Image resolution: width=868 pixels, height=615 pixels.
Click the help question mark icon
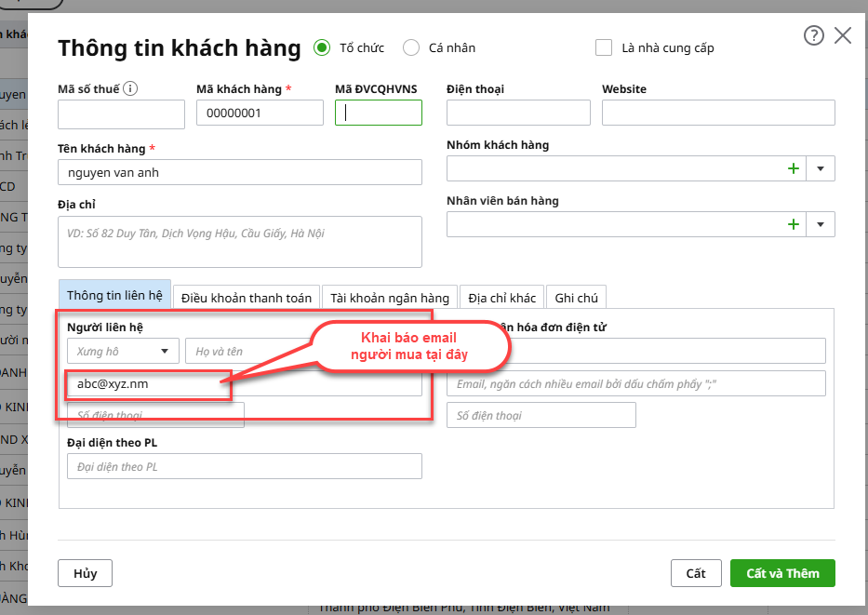814,36
